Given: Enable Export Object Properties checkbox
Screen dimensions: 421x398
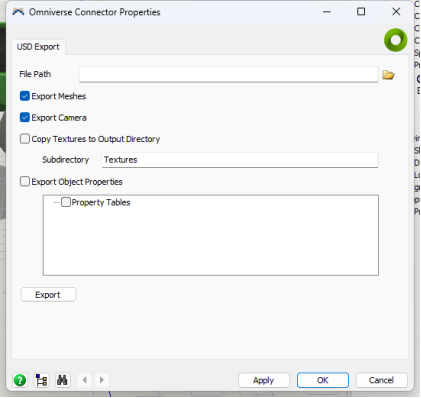Looking at the screenshot, I should [x=25, y=182].
